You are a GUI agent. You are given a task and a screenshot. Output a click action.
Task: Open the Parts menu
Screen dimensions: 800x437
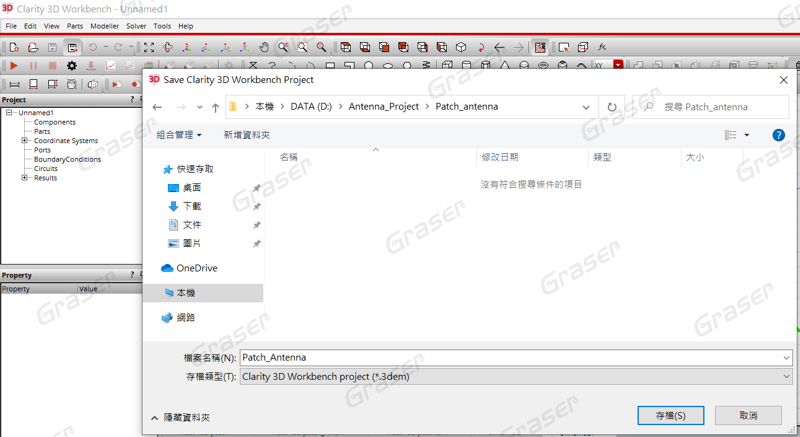(x=74, y=26)
